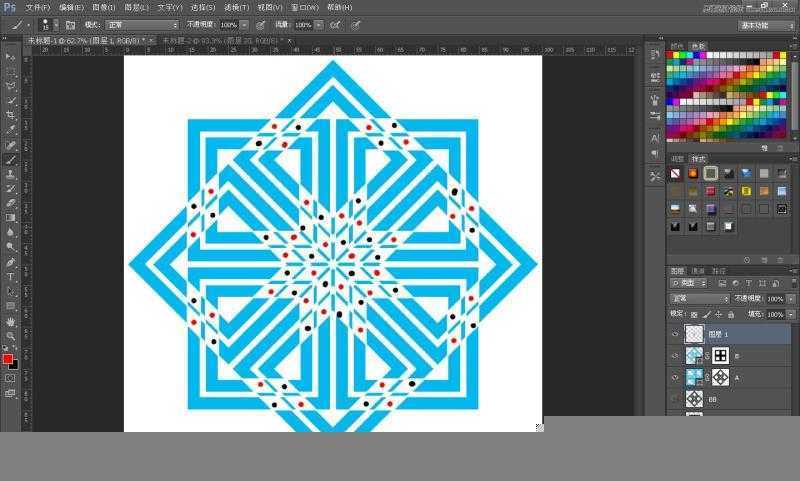
Task: Select the Hand tool
Action: pos(10,322)
